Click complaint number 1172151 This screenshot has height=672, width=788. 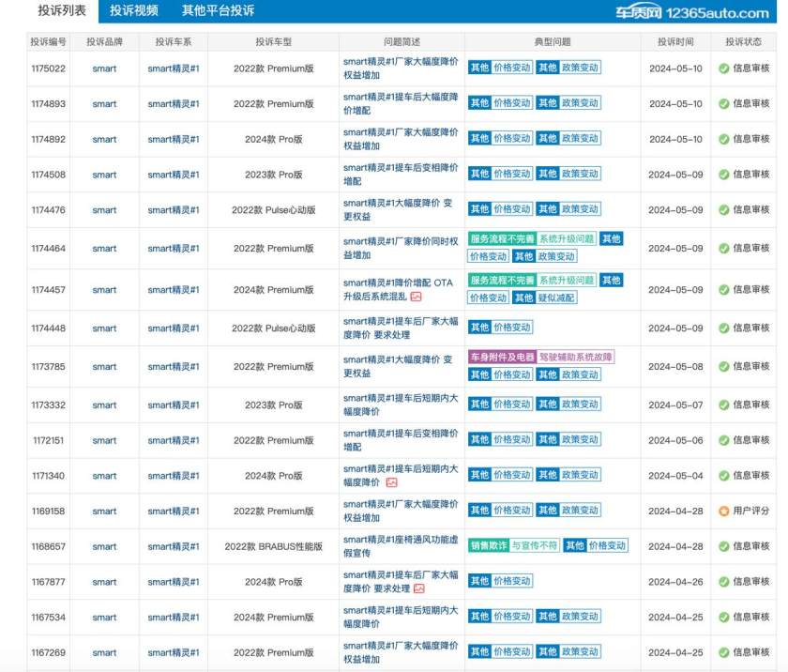coord(48,440)
